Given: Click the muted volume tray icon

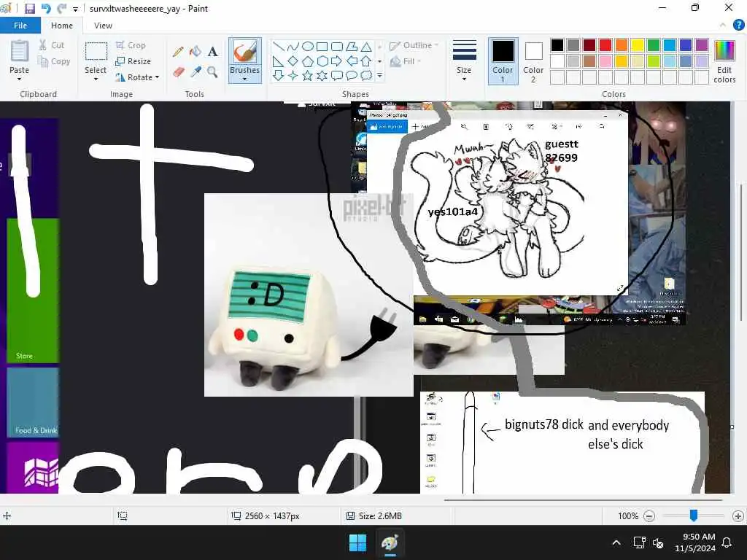Looking at the screenshot, I should coord(658,542).
